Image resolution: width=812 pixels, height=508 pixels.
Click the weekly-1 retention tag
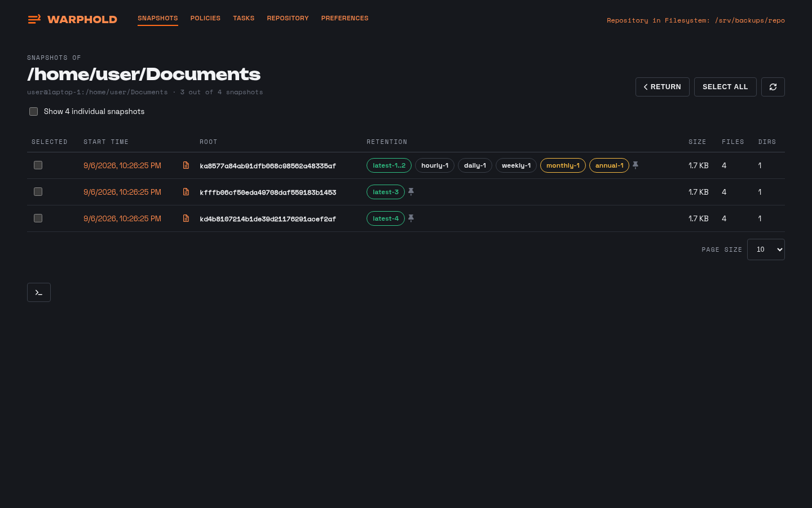point(516,165)
